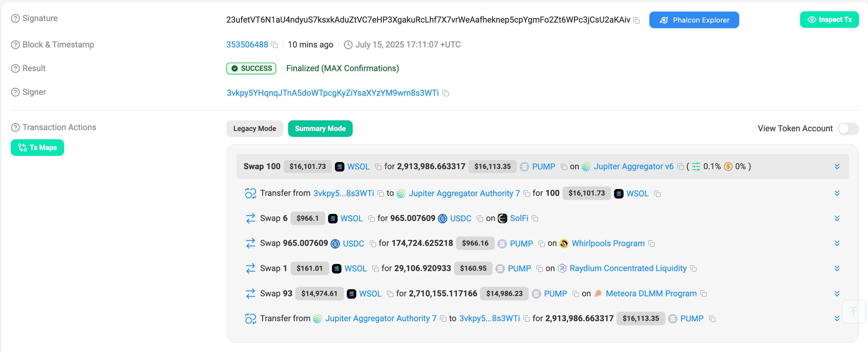Expand the final PUMP transfer row
This screenshot has width=868, height=352.
[837, 318]
